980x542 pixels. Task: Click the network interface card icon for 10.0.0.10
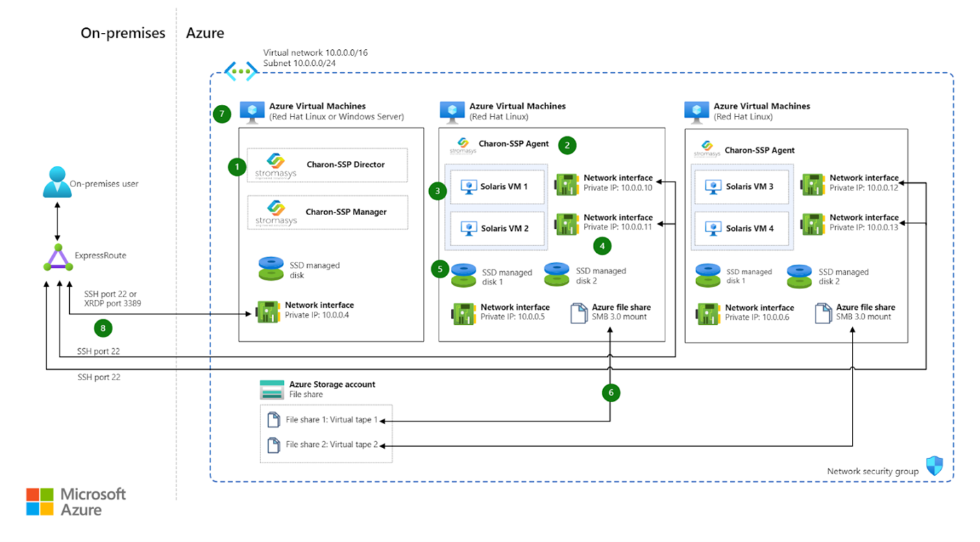coord(567,183)
